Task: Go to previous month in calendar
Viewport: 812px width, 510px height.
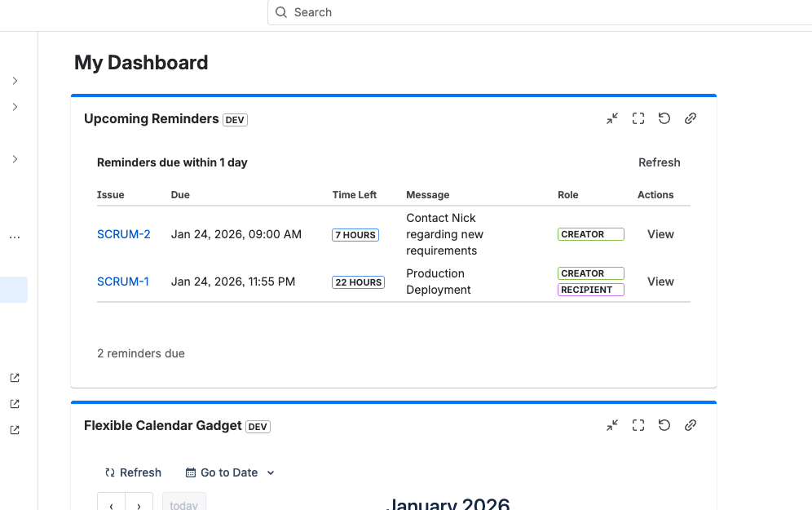Action: [x=111, y=504]
